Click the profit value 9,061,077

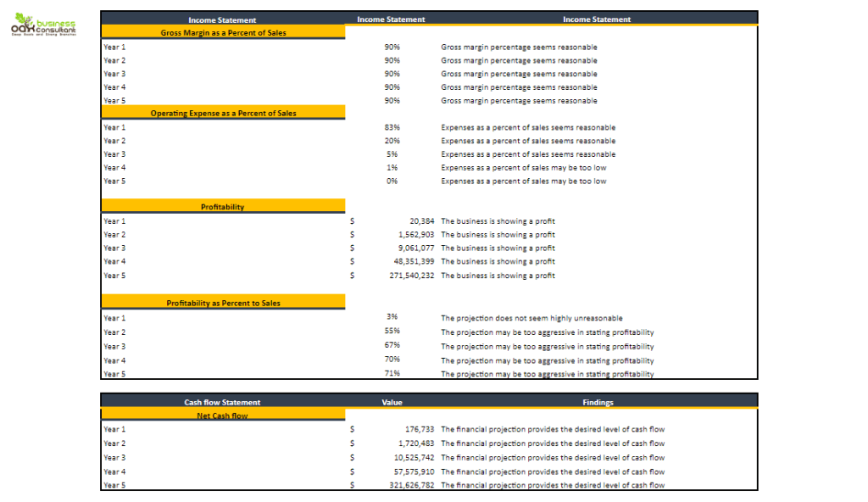[416, 248]
